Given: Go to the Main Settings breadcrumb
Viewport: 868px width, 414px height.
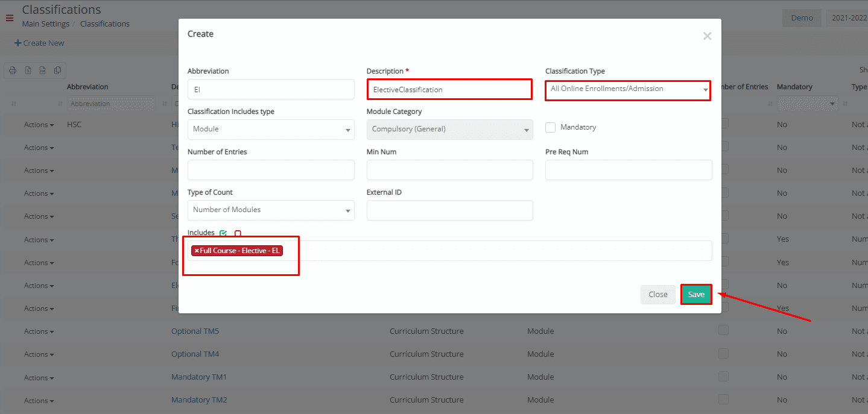Looking at the screenshot, I should click(x=46, y=24).
